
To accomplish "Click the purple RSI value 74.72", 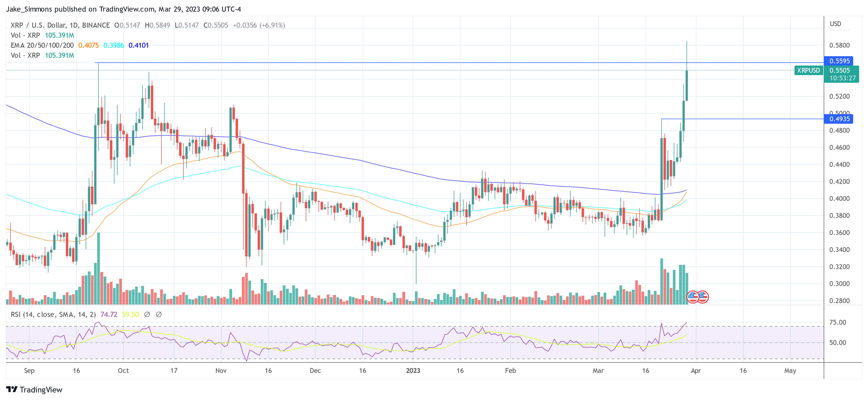I will [x=109, y=315].
